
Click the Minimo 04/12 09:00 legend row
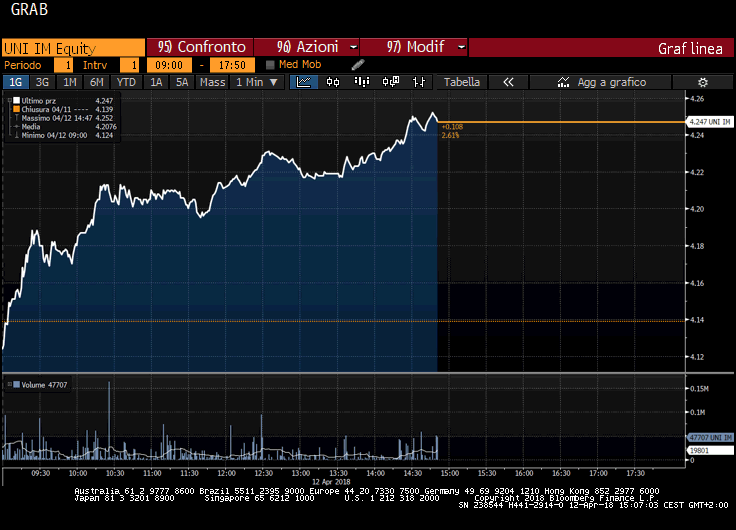point(64,135)
